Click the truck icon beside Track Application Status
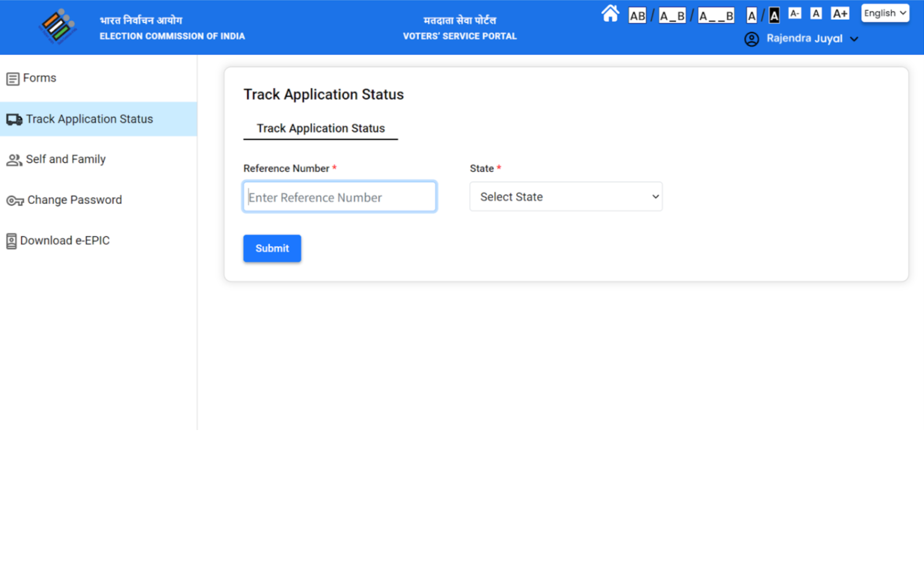 tap(14, 119)
